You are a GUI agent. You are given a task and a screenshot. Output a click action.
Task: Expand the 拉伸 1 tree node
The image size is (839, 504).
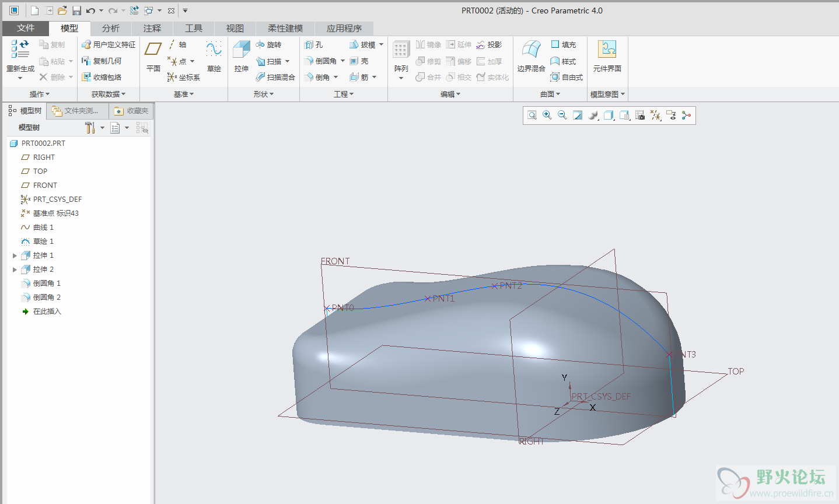click(15, 256)
